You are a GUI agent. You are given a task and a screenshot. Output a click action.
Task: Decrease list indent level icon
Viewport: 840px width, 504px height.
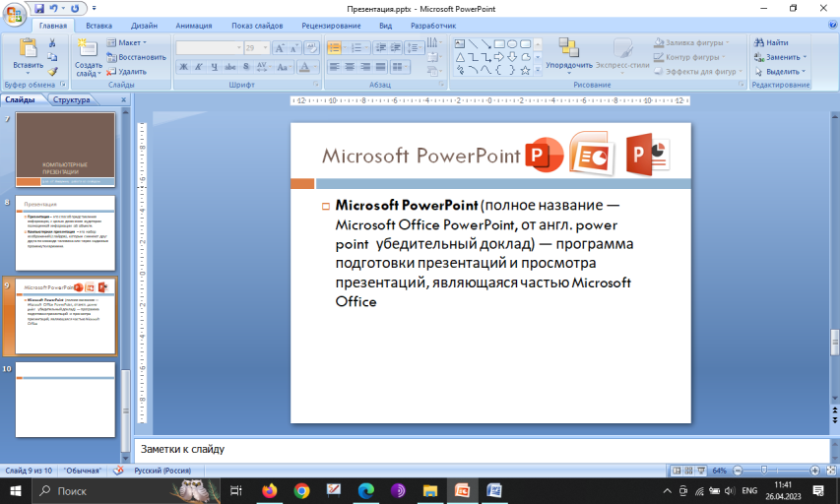[x=380, y=47]
